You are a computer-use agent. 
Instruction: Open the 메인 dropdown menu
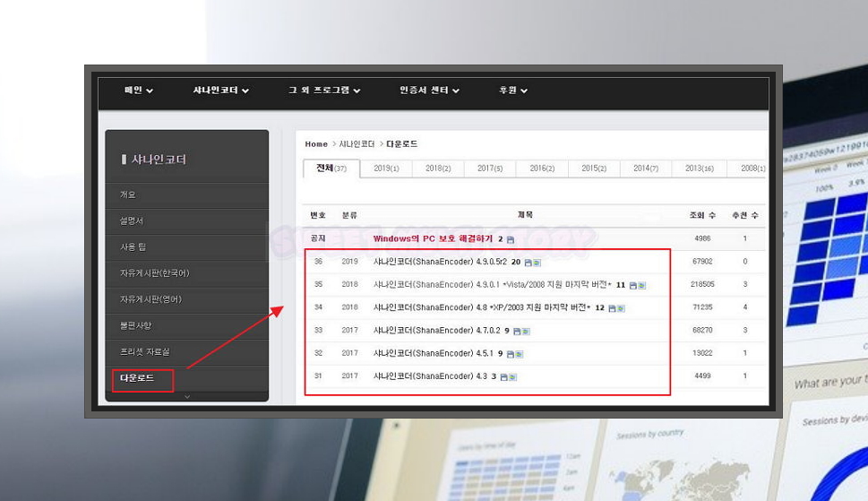(138, 91)
